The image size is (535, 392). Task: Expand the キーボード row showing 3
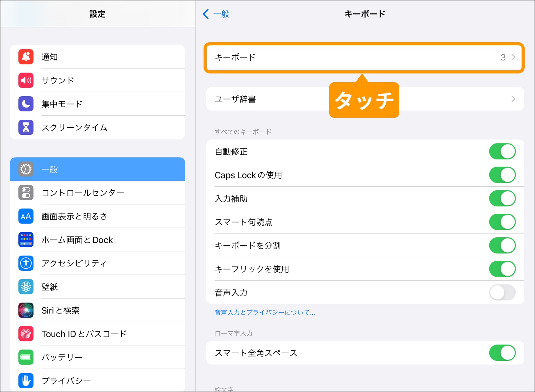pos(364,57)
